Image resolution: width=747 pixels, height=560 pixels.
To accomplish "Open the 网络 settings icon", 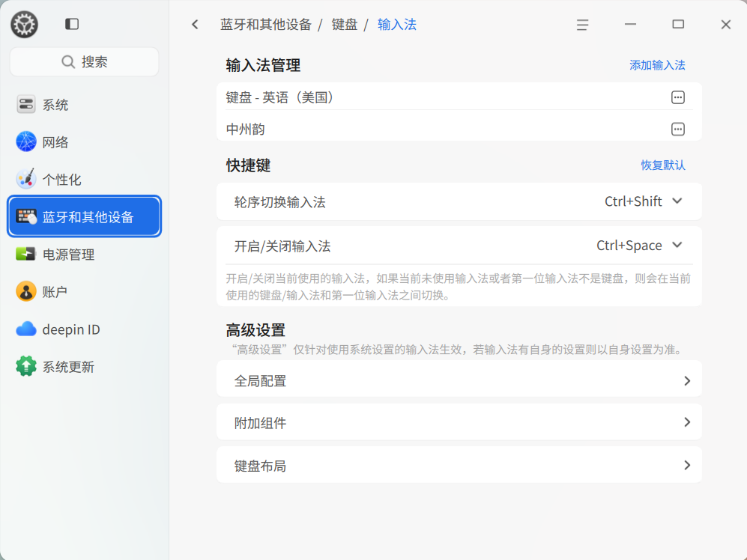I will [26, 141].
